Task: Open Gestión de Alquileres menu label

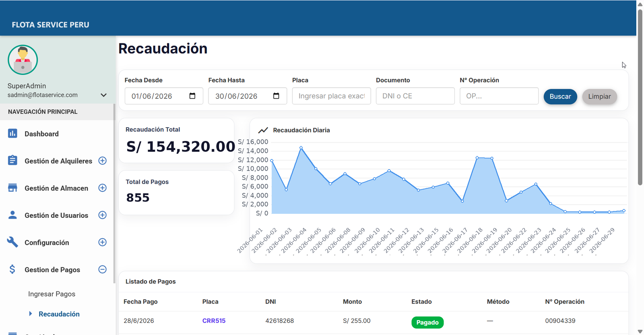Action: click(x=58, y=161)
